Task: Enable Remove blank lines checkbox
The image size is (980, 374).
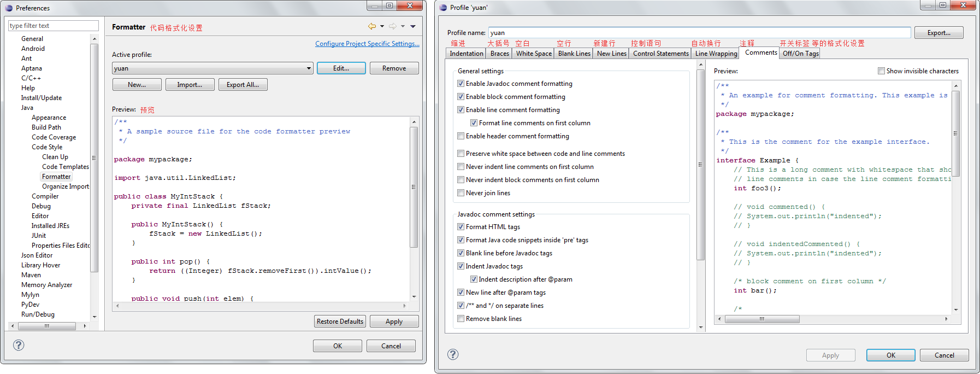Action: point(461,319)
